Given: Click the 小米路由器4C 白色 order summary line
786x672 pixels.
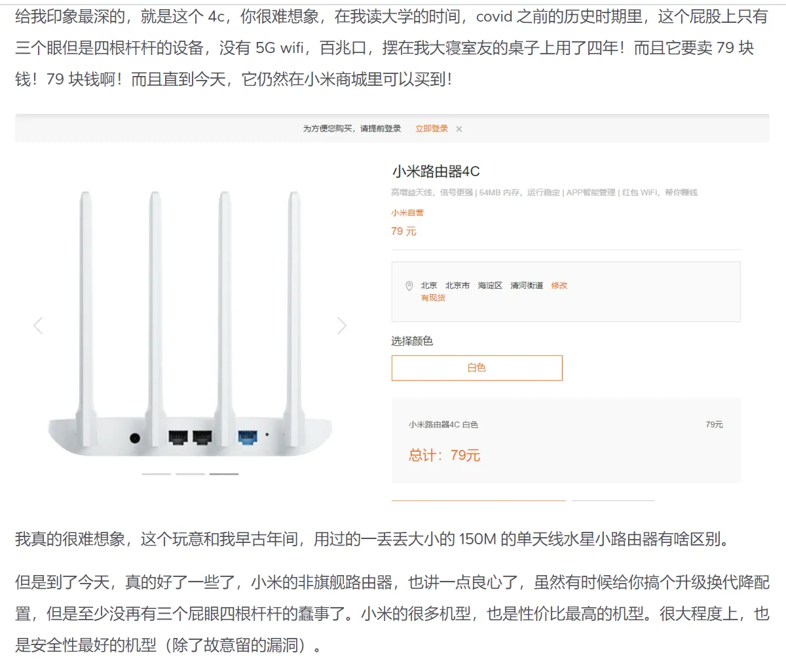Looking at the screenshot, I should click(443, 424).
